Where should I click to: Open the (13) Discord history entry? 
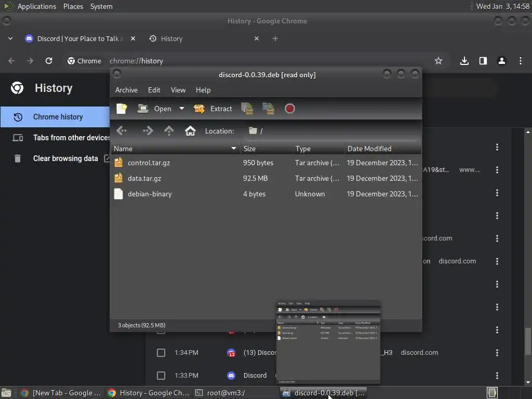260,353
